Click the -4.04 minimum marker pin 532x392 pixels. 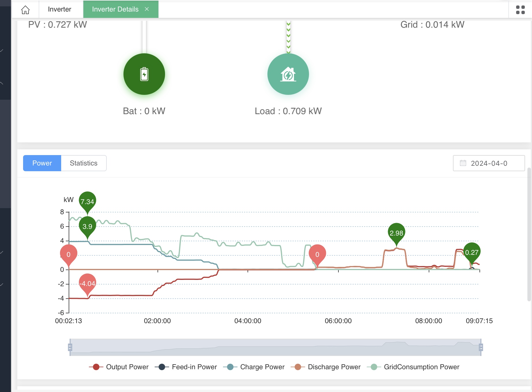point(87,283)
